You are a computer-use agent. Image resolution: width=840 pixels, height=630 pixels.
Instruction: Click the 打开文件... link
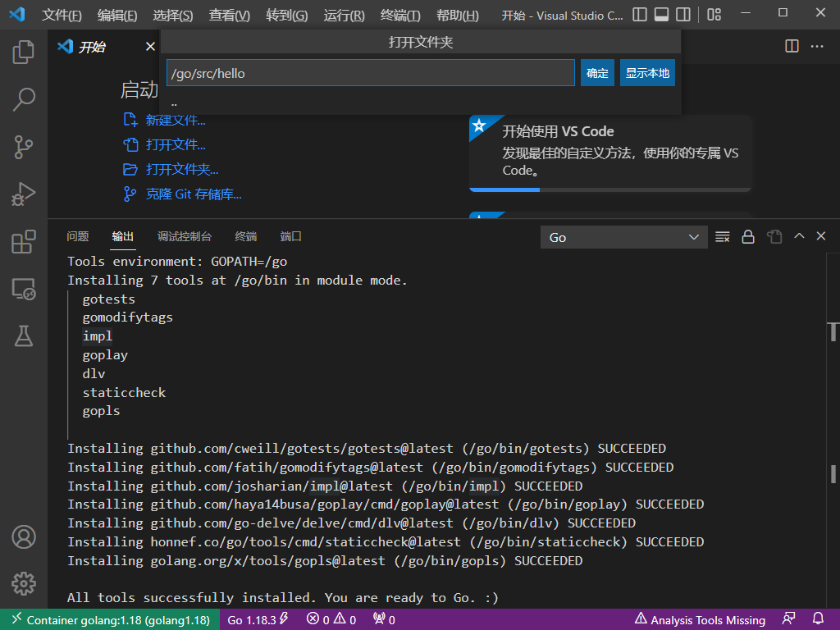(x=176, y=144)
